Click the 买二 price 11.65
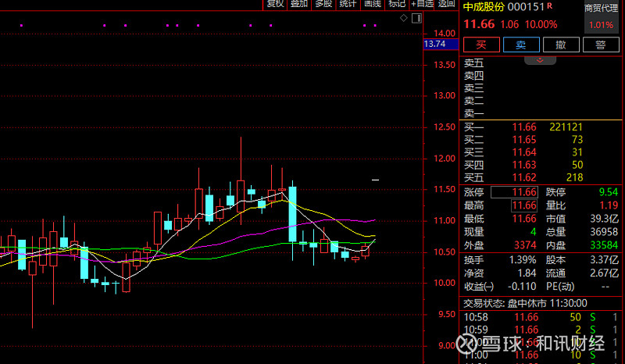Screen dimensions: 625x364 coord(524,140)
